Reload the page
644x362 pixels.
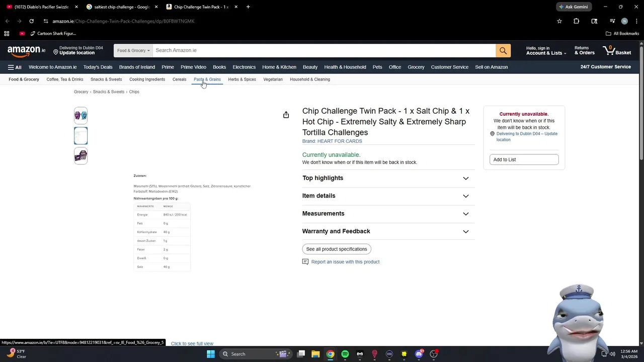(31, 21)
